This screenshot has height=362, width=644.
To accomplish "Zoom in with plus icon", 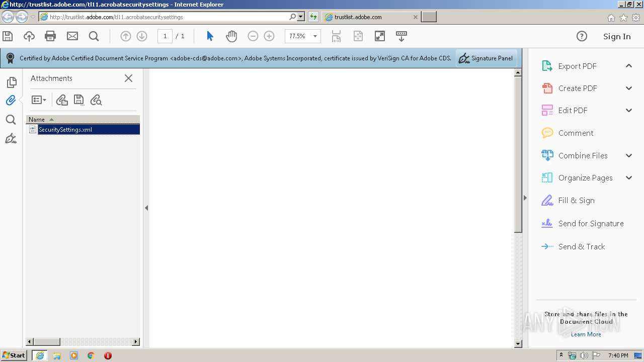I will click(269, 36).
